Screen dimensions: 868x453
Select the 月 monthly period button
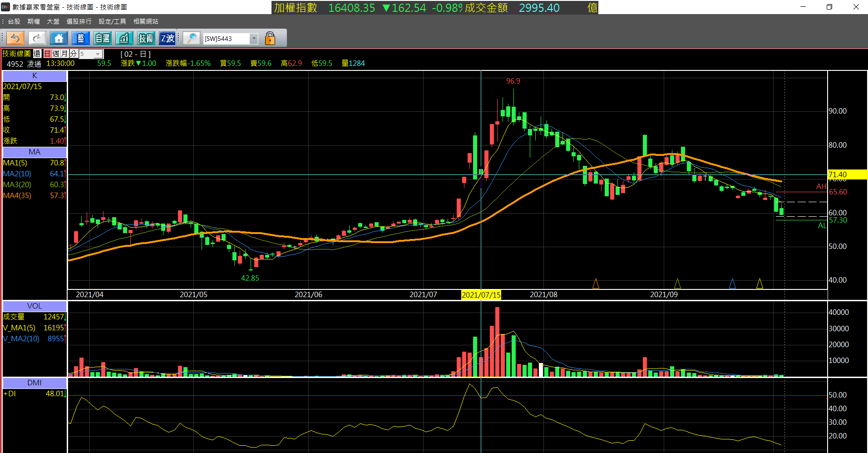tap(64, 54)
